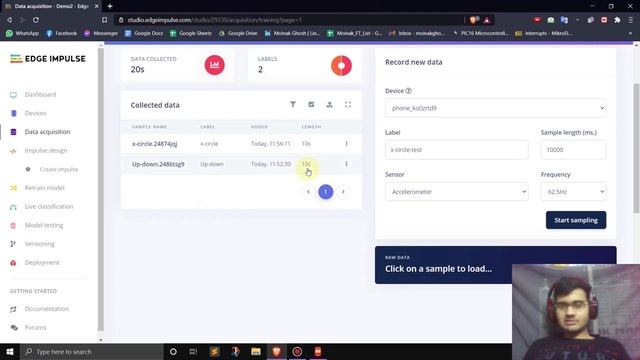Click the bookmark page icon
The width and height of the screenshot is (640, 360).
pyautogui.click(x=104, y=20)
